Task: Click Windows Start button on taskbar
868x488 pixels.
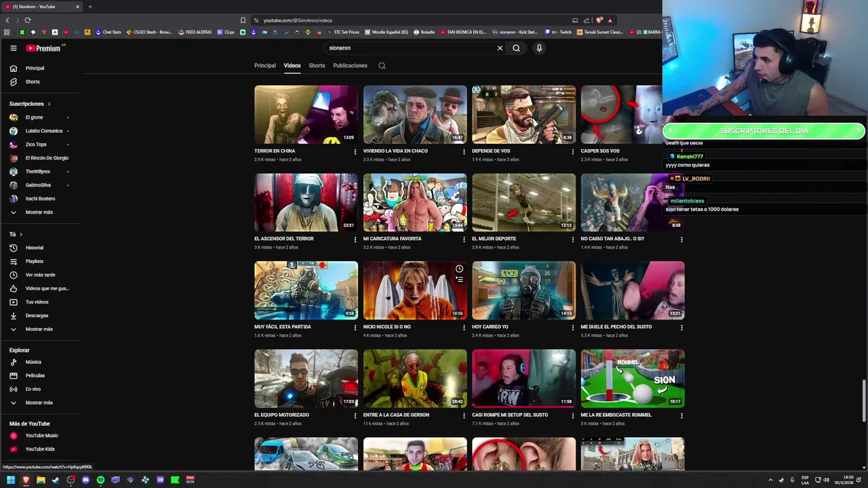Action: tap(11, 480)
